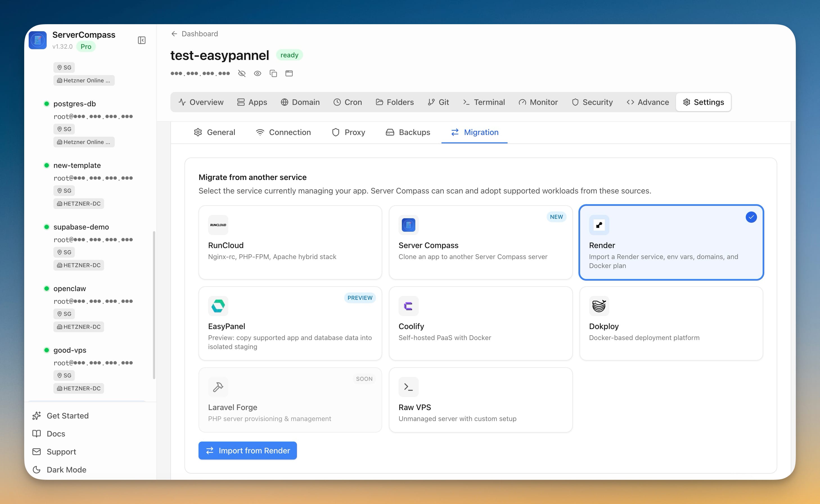The width and height of the screenshot is (820, 504).
Task: Choose the Raw VPS migration card
Action: point(481,400)
